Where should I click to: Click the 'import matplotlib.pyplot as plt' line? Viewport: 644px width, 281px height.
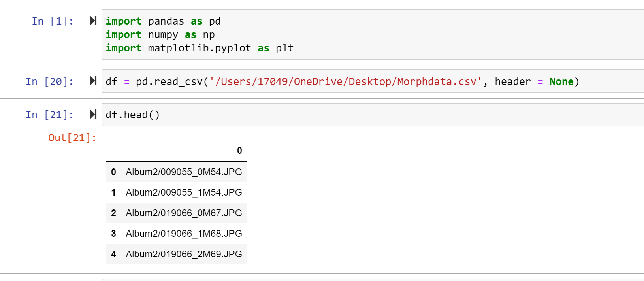point(200,48)
